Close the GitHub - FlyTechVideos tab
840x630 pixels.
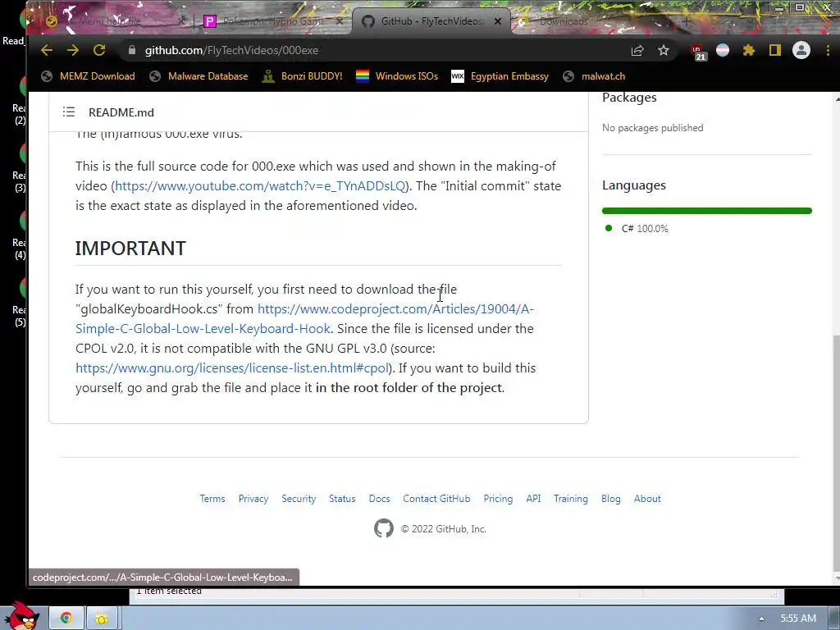pyautogui.click(x=498, y=21)
